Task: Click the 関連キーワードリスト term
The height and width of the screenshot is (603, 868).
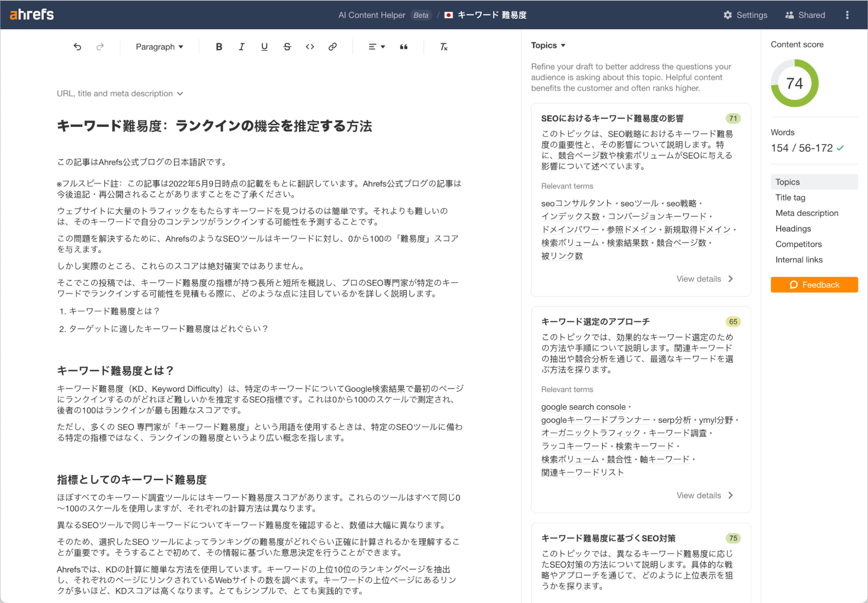Action: point(582,472)
